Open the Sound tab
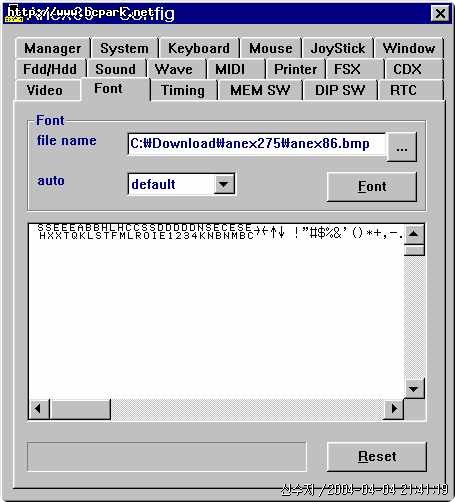 116,69
